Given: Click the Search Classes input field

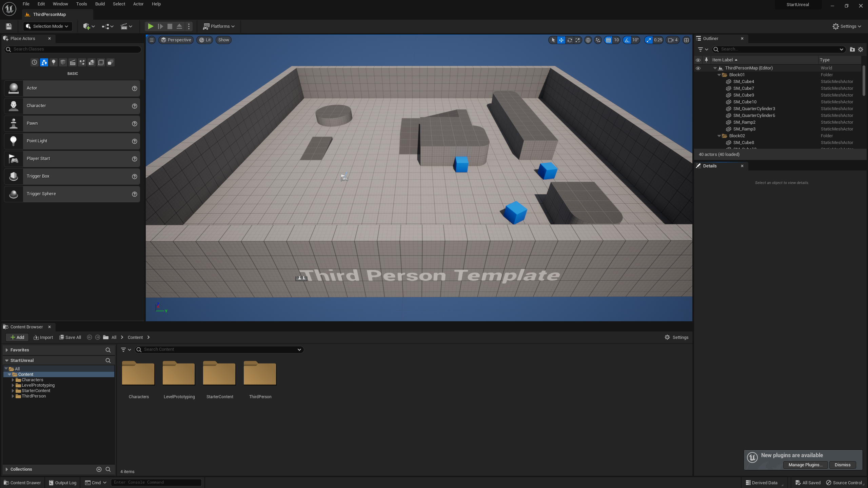Looking at the screenshot, I should point(73,49).
